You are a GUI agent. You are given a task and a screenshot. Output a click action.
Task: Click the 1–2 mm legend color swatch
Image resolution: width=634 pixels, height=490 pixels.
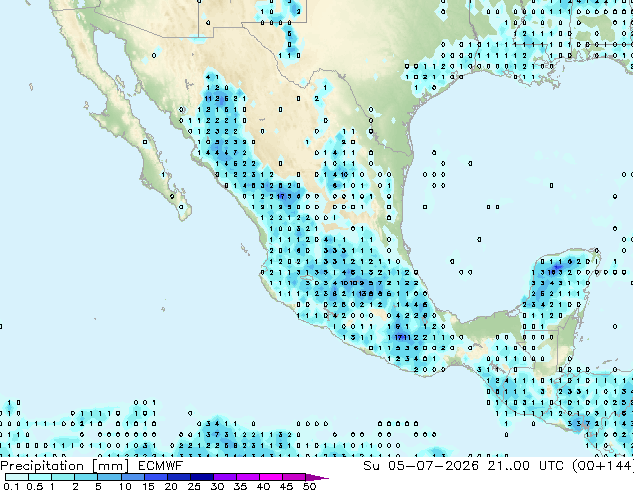63,477
